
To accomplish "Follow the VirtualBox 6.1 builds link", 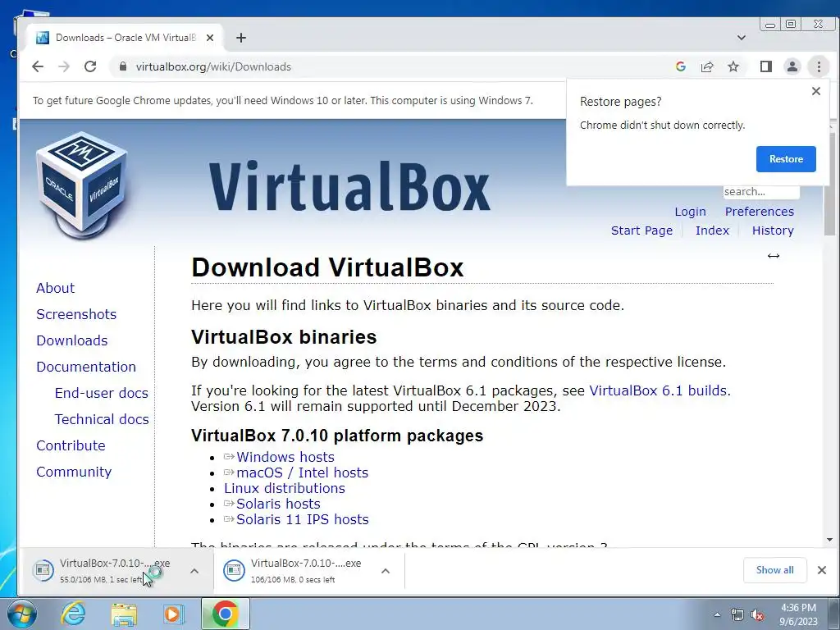I will point(658,390).
